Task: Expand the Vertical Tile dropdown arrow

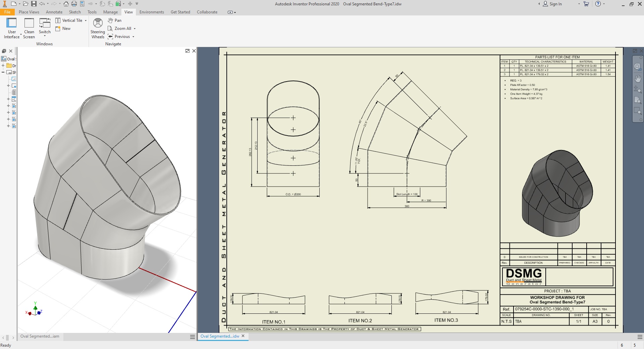Action: click(x=86, y=20)
